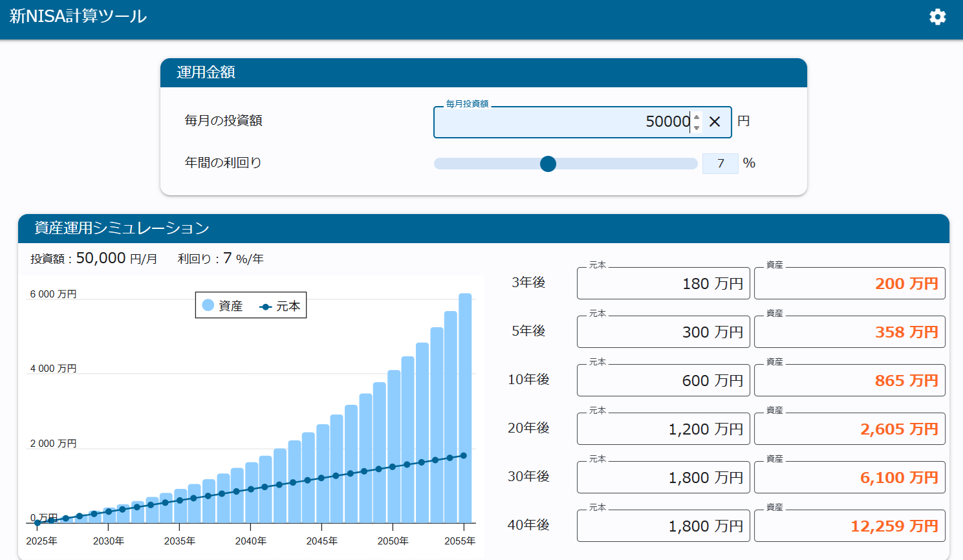The width and height of the screenshot is (963, 560).
Task: Click the annual yield slider handle
Action: tap(548, 164)
